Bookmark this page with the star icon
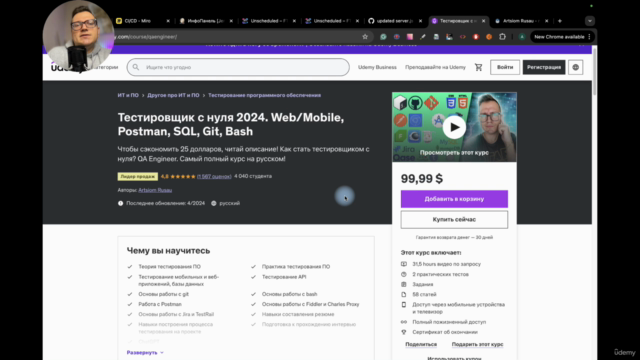Screen dimensions: 640x360 tap(365, 37)
